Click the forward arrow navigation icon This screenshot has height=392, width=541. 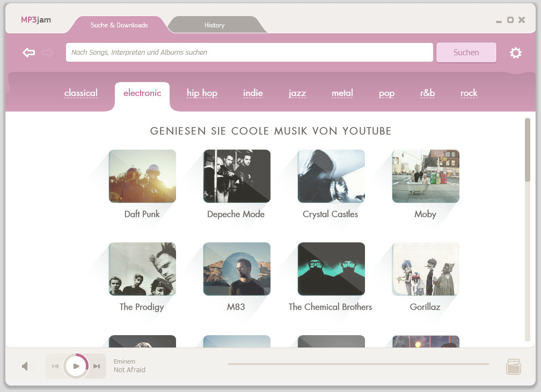[x=47, y=53]
